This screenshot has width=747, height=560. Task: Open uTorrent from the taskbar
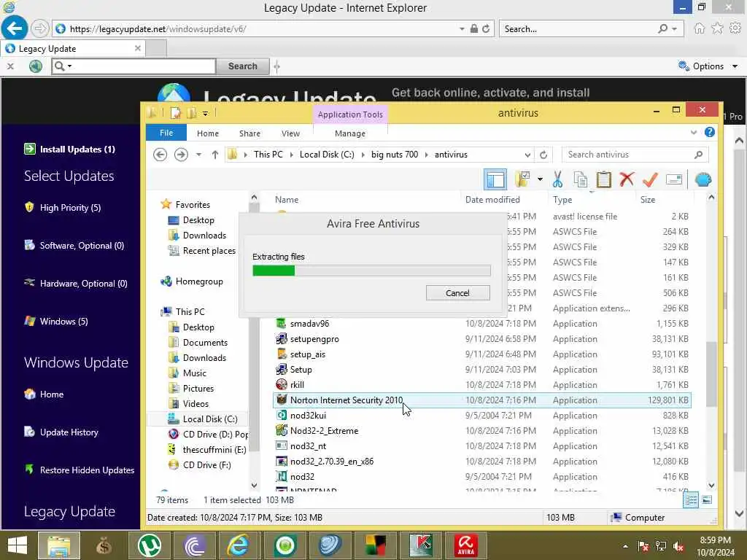point(150,545)
